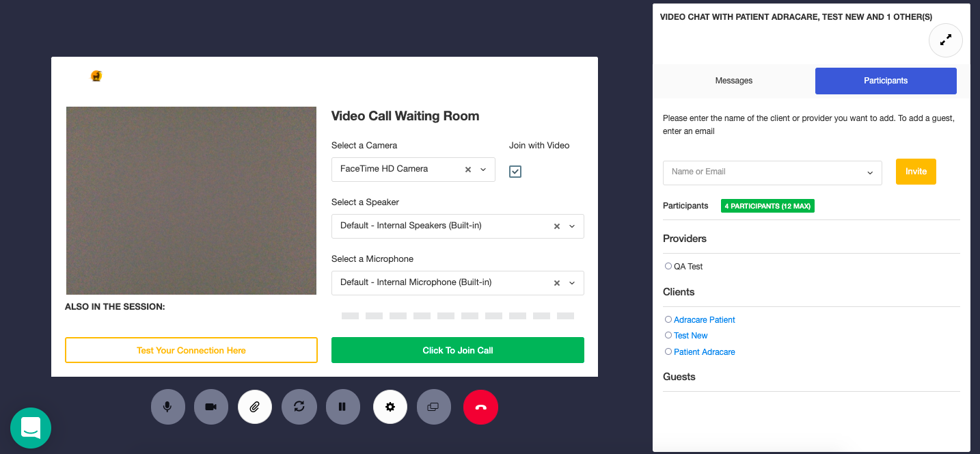Image resolution: width=980 pixels, height=454 pixels.
Task: Click the Select a Microphone label
Action: pyautogui.click(x=372, y=259)
